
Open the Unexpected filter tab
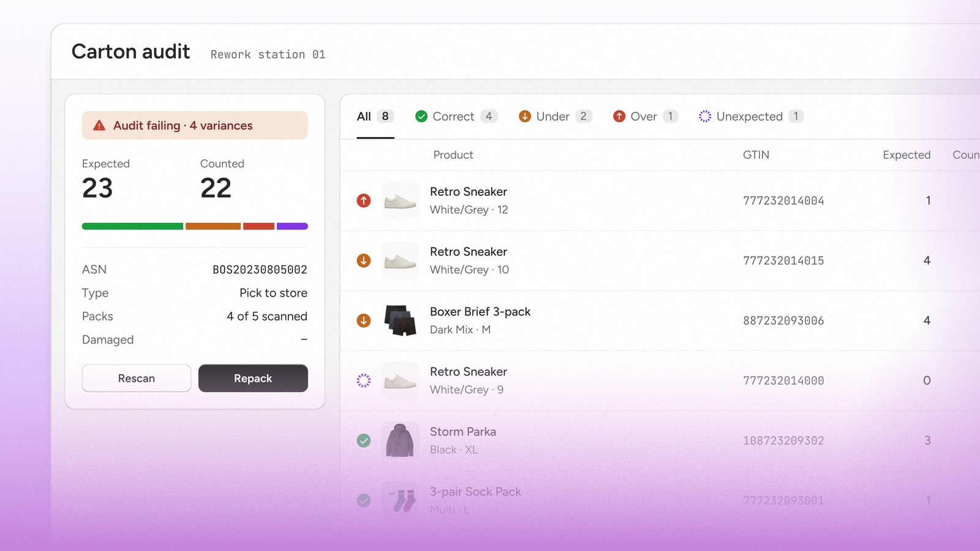tap(751, 116)
